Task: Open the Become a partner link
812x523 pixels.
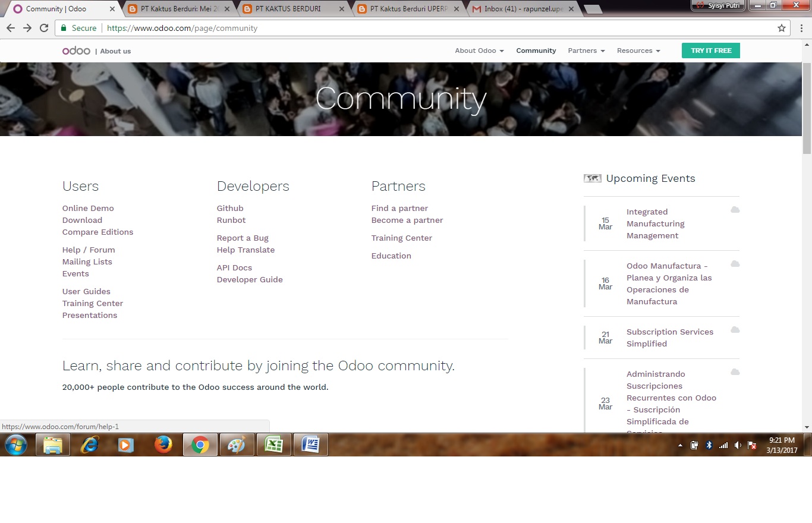Action: 407,220
